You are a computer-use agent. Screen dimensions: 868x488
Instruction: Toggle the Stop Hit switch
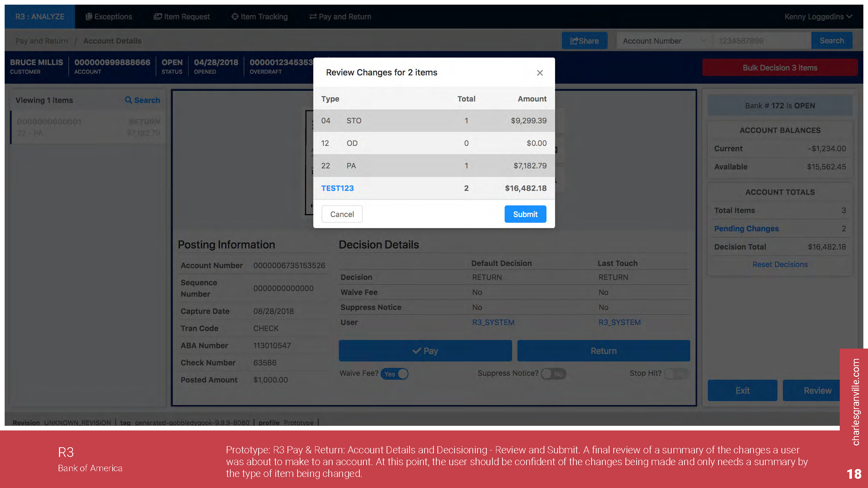pos(676,374)
